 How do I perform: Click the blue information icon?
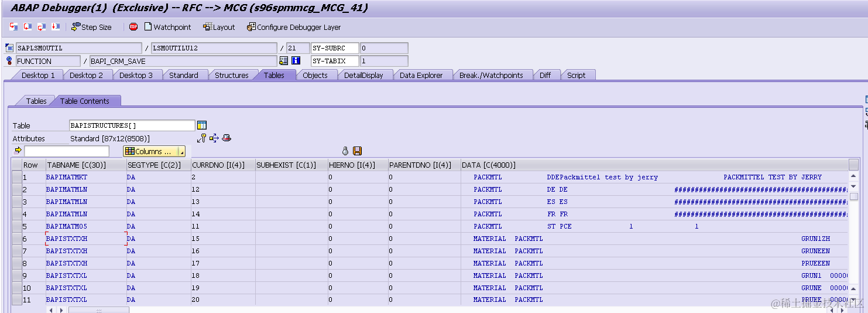[296, 61]
